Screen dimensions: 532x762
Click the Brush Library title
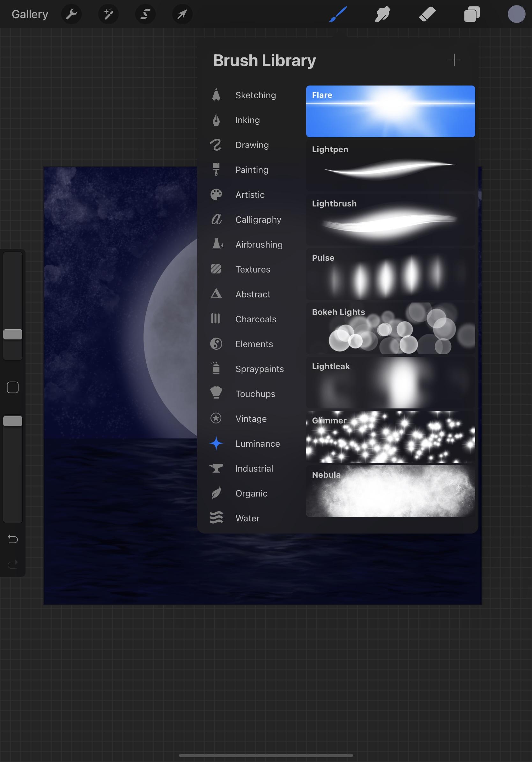264,61
